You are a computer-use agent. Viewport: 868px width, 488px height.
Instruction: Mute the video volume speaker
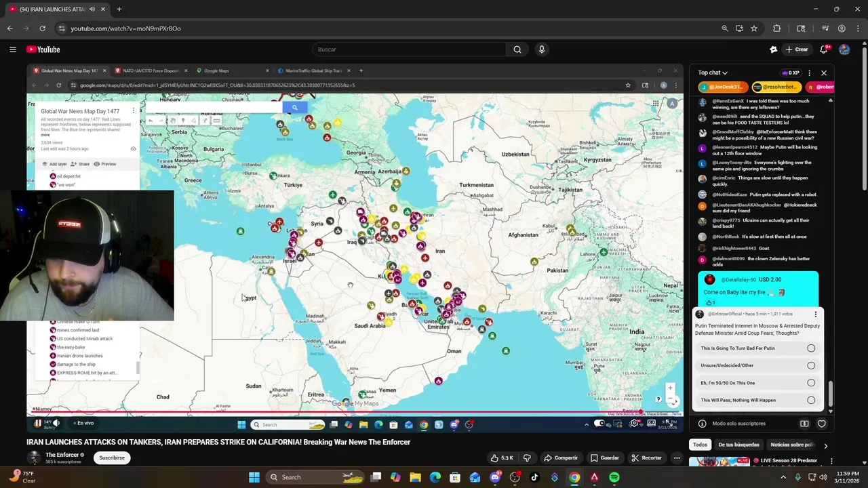coord(56,423)
